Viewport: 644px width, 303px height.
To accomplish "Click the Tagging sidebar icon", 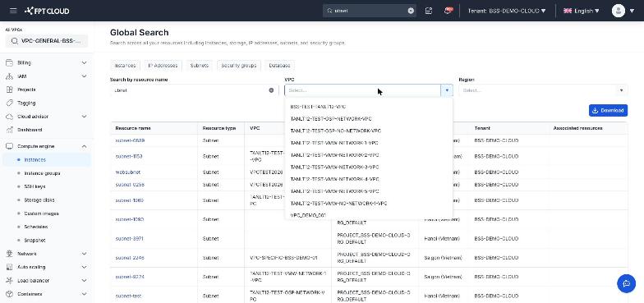I will pyautogui.click(x=10, y=103).
